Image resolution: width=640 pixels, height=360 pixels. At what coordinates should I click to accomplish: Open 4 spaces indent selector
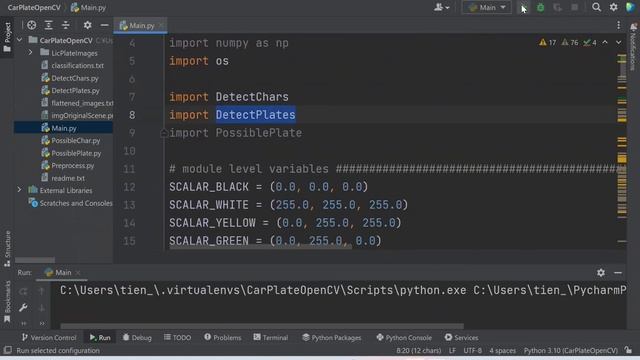click(x=502, y=350)
